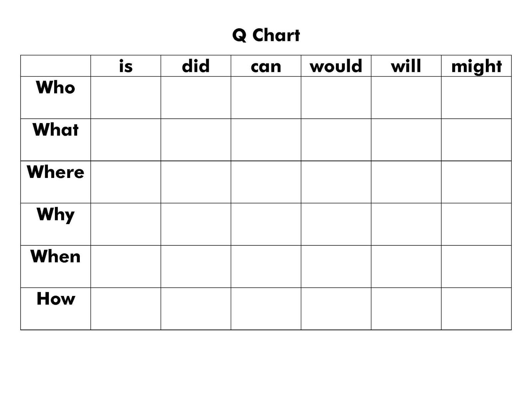532x411 pixels.
Task: Click the Q Chart title
Action: (x=266, y=35)
